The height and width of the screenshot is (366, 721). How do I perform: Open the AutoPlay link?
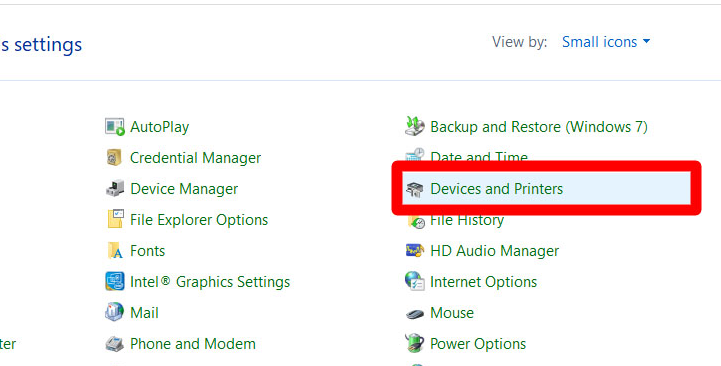pyautogui.click(x=160, y=126)
